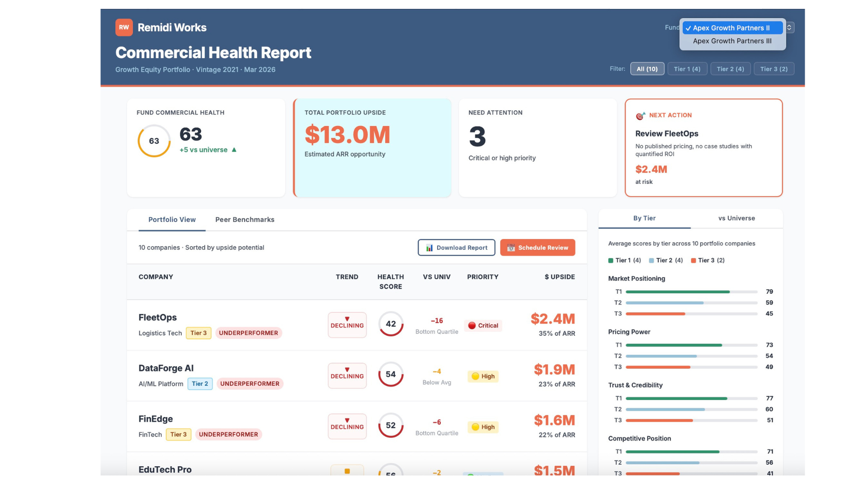Toggle the Tier 3 (2) filter
This screenshot has height=488, width=868.
point(774,69)
